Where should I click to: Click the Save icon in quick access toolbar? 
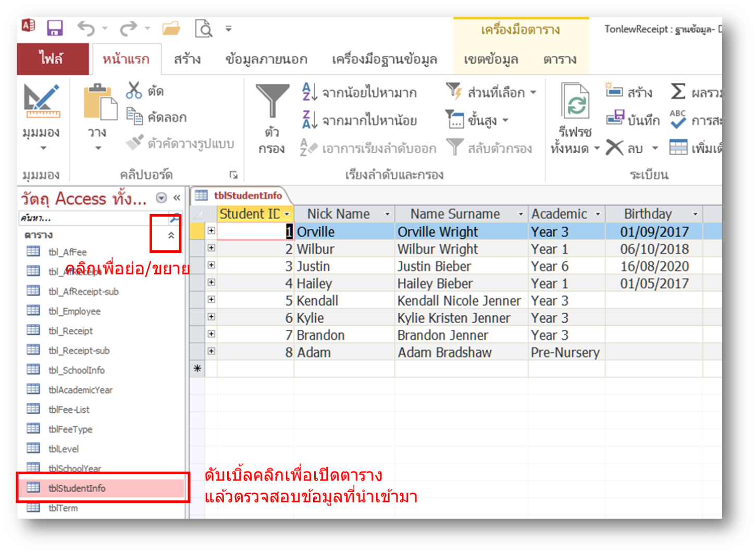point(54,28)
